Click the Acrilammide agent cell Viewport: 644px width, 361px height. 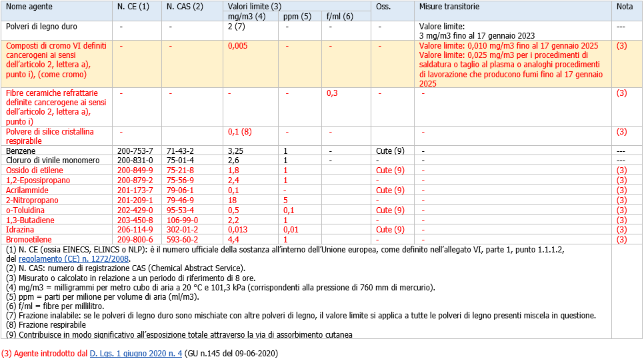tap(27, 190)
